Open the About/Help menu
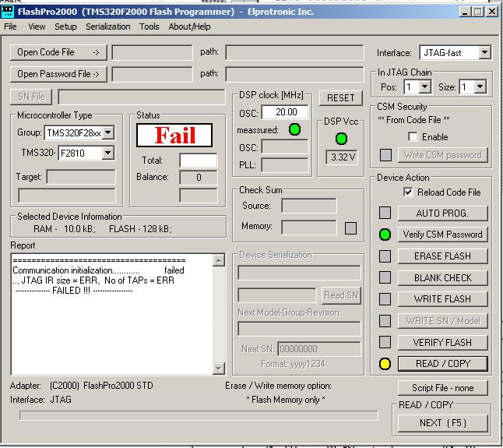The image size is (503, 448). (x=189, y=26)
